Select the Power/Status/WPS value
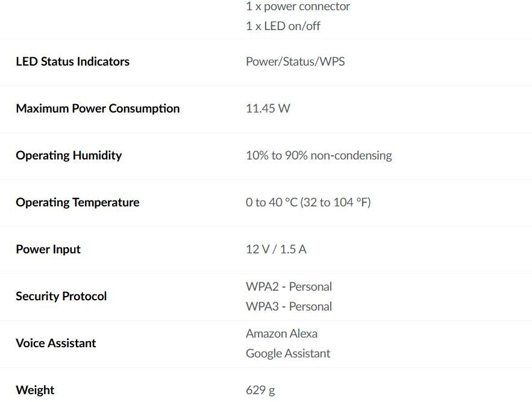The width and height of the screenshot is (532, 402). tap(295, 61)
